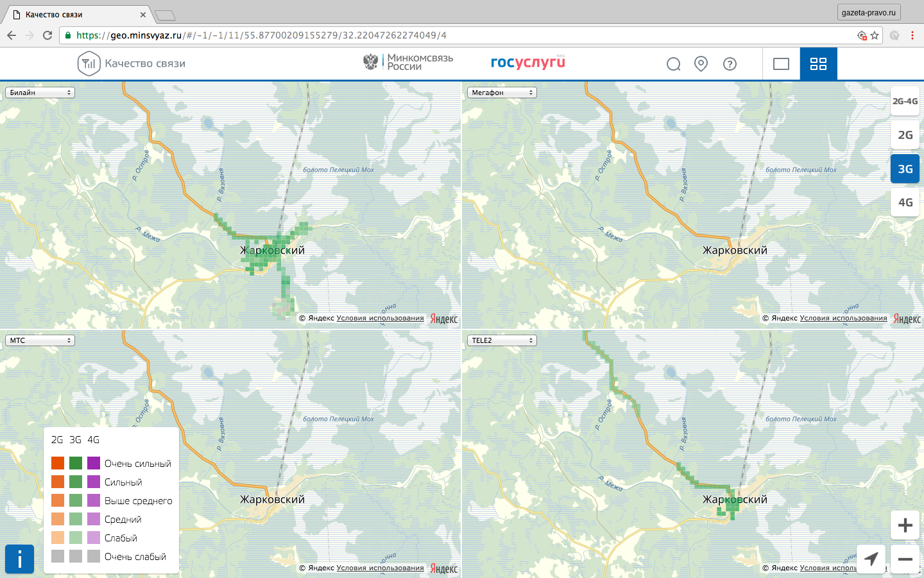Image resolution: width=924 pixels, height=578 pixels.
Task: Click the browser address bar URL
Action: (262, 35)
